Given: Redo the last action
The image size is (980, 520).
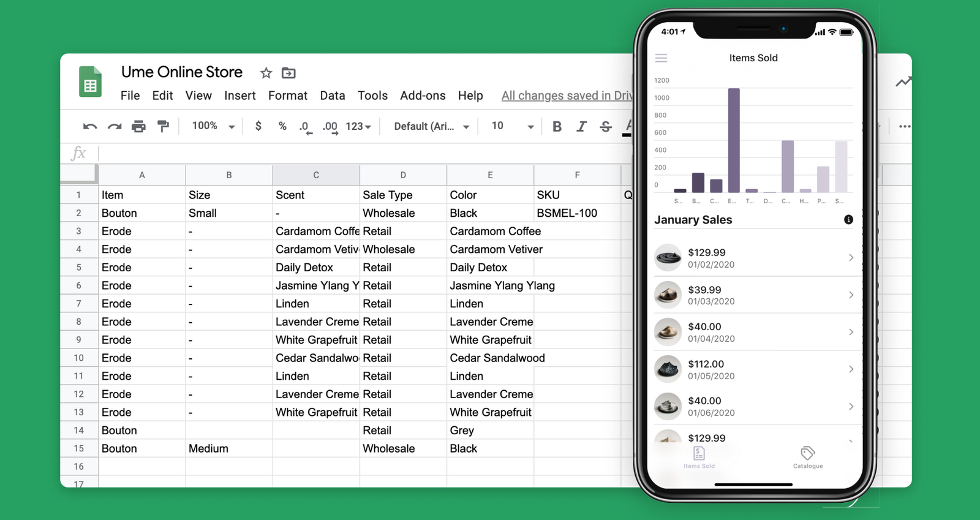Looking at the screenshot, I should (115, 127).
